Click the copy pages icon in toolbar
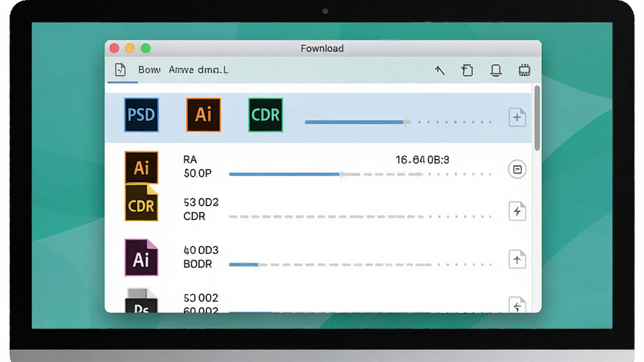 pyautogui.click(x=467, y=70)
